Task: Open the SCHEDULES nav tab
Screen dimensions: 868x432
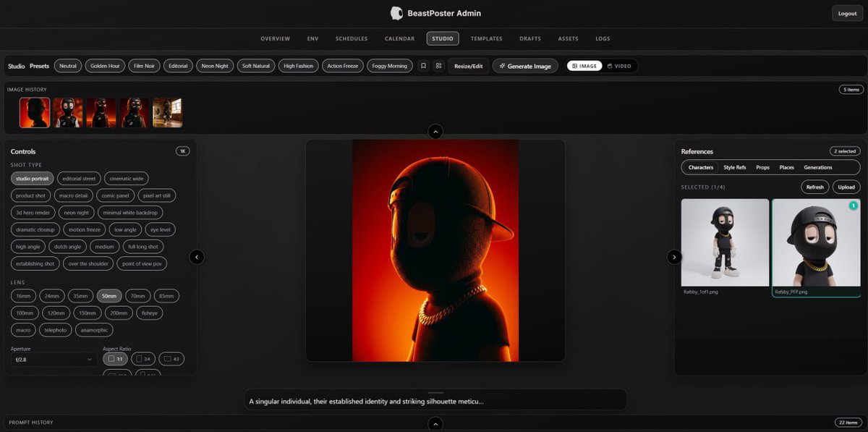Action: 352,38
